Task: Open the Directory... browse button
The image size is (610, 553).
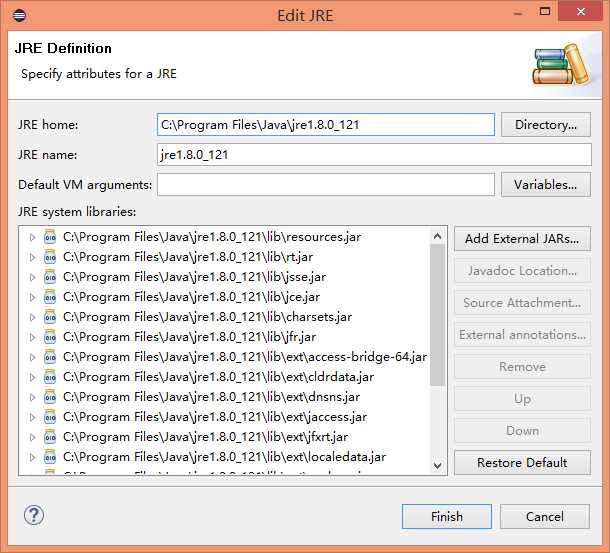Action: (546, 125)
